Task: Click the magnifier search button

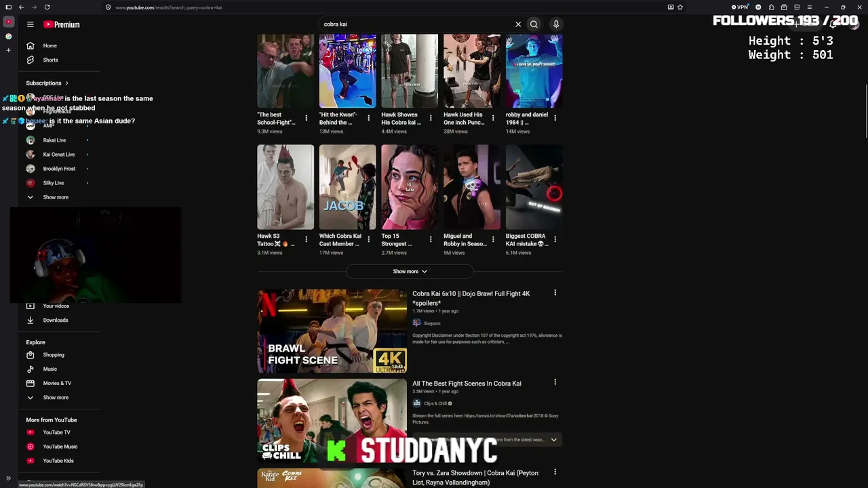Action: pos(534,24)
